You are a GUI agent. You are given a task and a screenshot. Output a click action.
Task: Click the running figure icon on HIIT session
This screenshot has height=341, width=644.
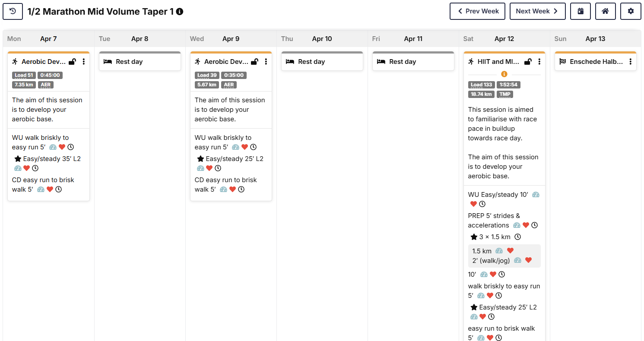pos(471,61)
